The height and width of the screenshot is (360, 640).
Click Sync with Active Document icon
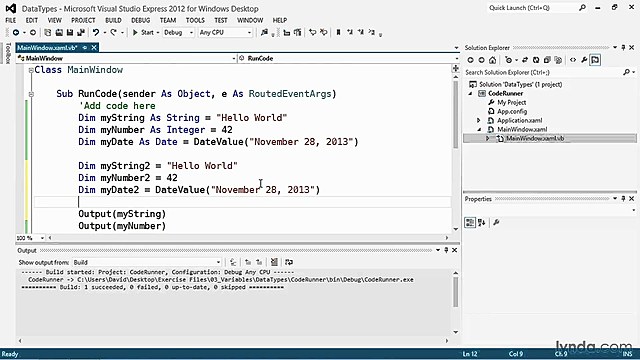point(525,60)
